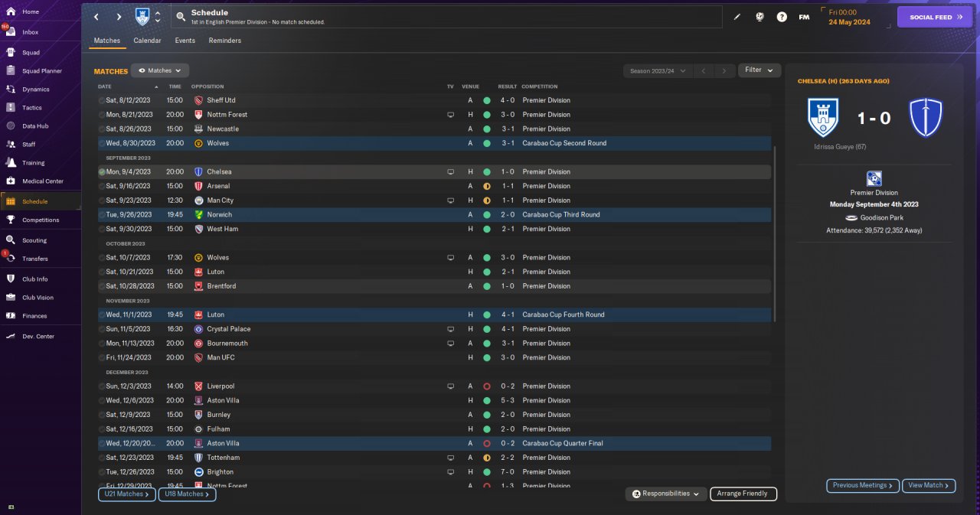980x515 pixels.
Task: Open the Filter dropdown
Action: pyautogui.click(x=759, y=70)
